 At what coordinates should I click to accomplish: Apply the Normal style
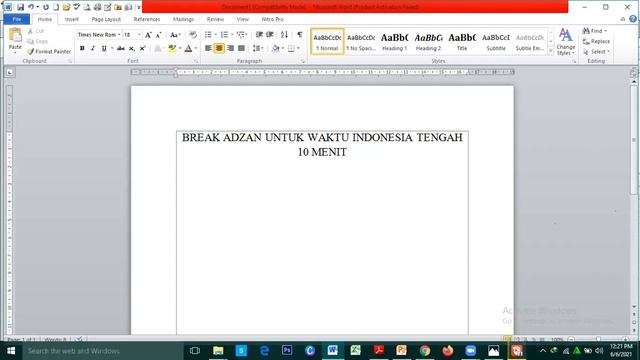tap(327, 41)
